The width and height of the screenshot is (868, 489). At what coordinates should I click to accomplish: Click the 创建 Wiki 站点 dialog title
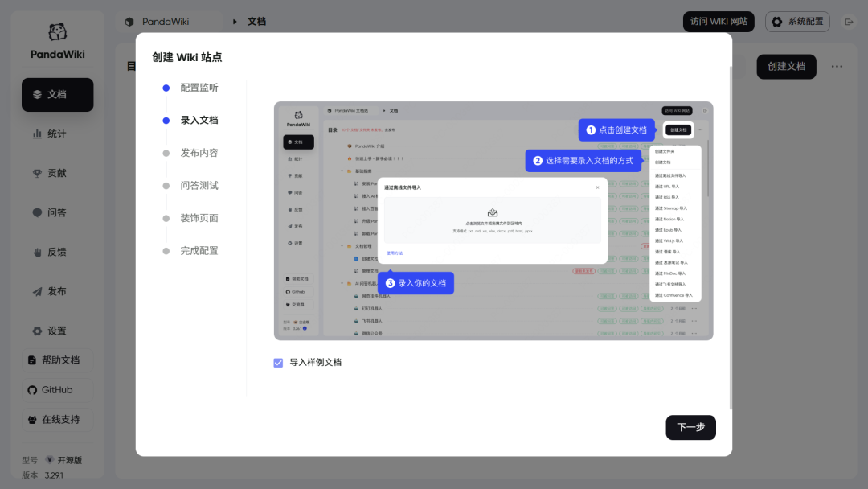[x=187, y=58]
